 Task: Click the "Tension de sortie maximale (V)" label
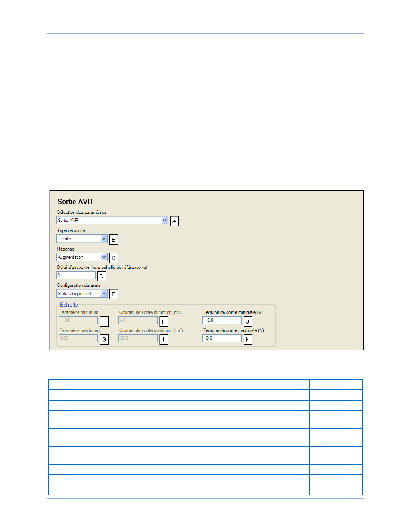point(234,330)
